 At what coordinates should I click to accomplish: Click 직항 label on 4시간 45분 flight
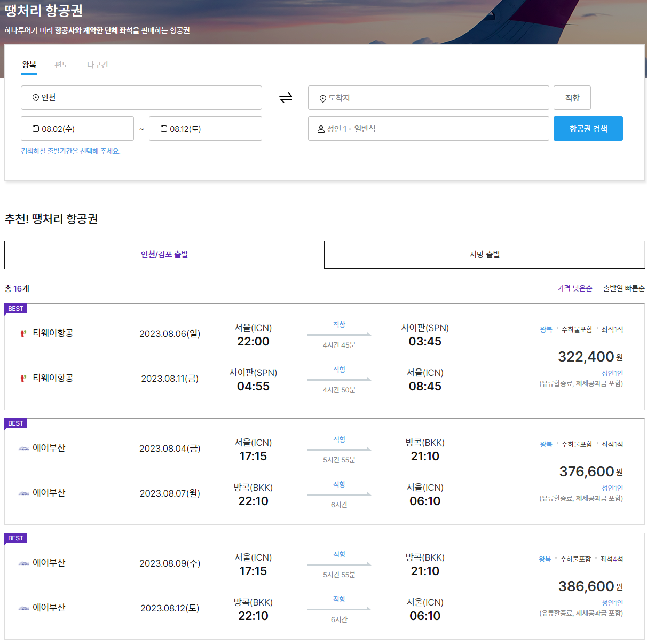[x=339, y=325]
